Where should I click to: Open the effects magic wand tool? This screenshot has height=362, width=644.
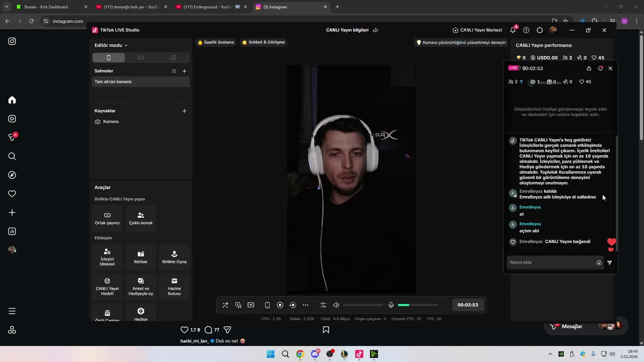[x=225, y=305]
